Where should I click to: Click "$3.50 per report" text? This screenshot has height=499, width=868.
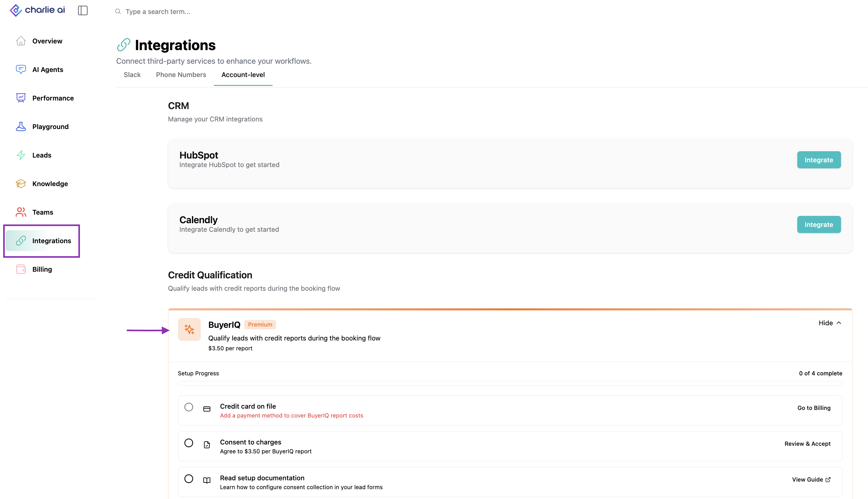(x=230, y=348)
